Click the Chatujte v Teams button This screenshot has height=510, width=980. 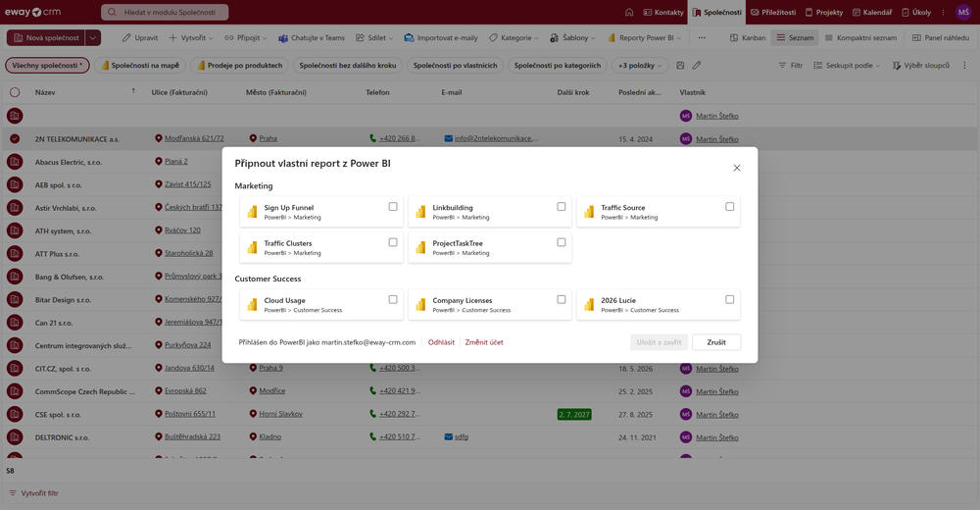[x=312, y=37]
